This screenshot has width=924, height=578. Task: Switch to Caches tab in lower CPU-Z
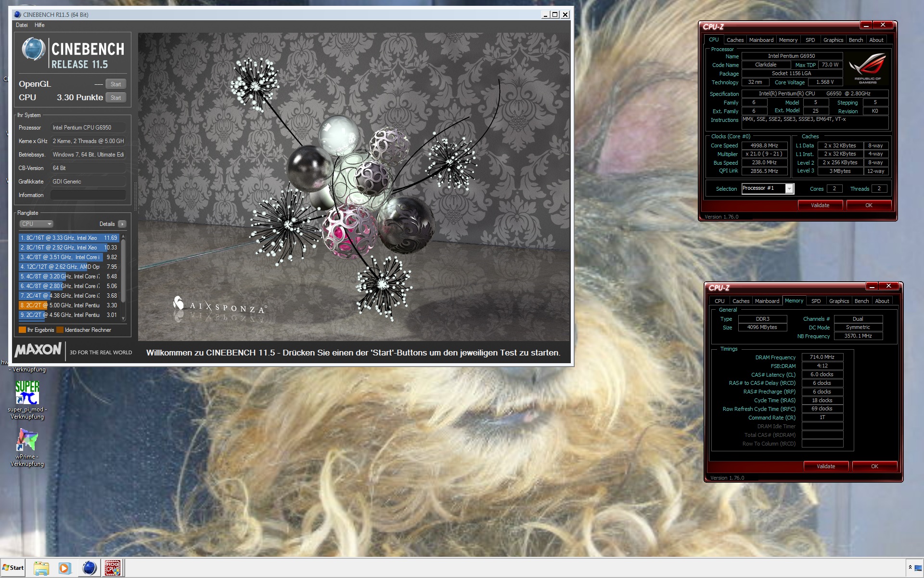(x=741, y=301)
